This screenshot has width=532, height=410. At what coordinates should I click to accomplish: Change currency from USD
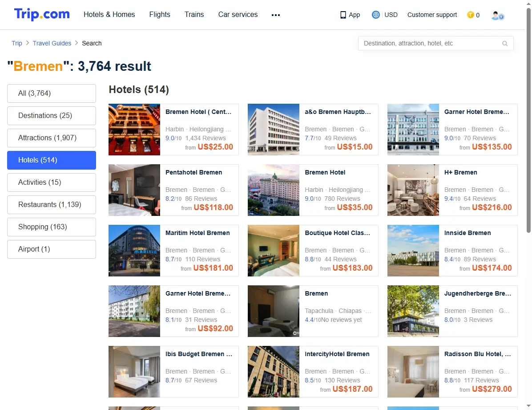coord(391,15)
